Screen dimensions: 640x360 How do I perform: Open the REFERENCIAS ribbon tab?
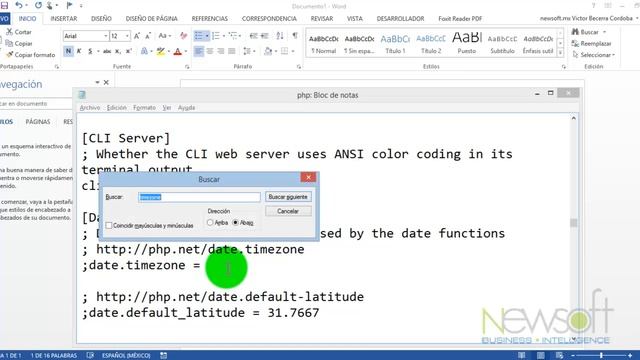[x=210, y=19]
